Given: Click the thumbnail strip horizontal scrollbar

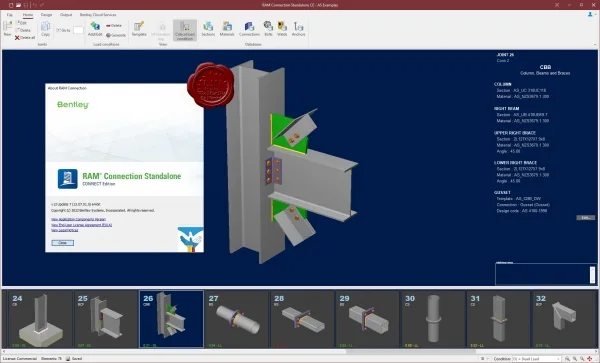Looking at the screenshot, I should 411,351.
